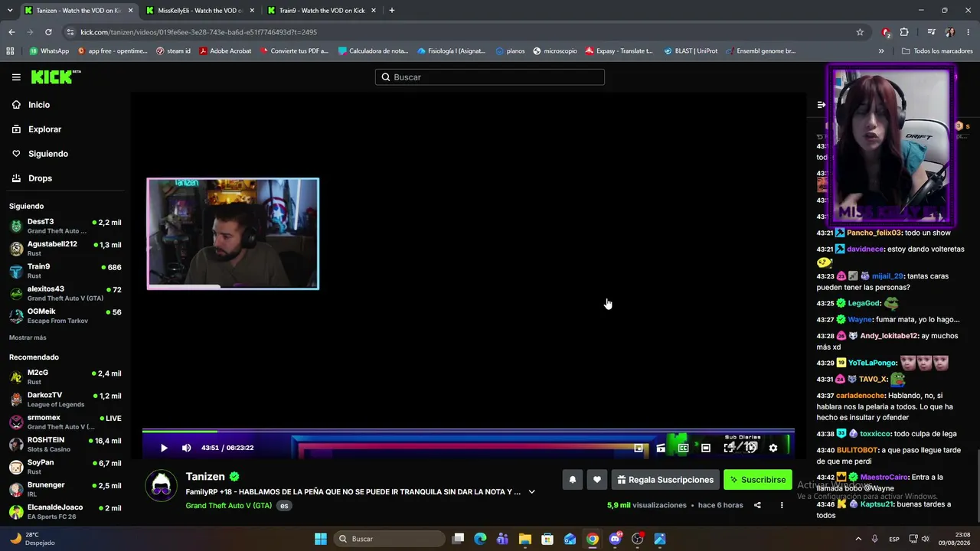Open recommended channel DarkozTV
This screenshot has height=551, width=980.
tap(64, 399)
